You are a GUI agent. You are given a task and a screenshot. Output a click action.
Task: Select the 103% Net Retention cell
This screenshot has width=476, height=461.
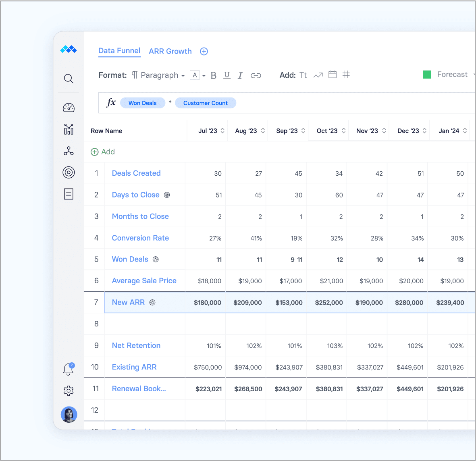pyautogui.click(x=326, y=345)
